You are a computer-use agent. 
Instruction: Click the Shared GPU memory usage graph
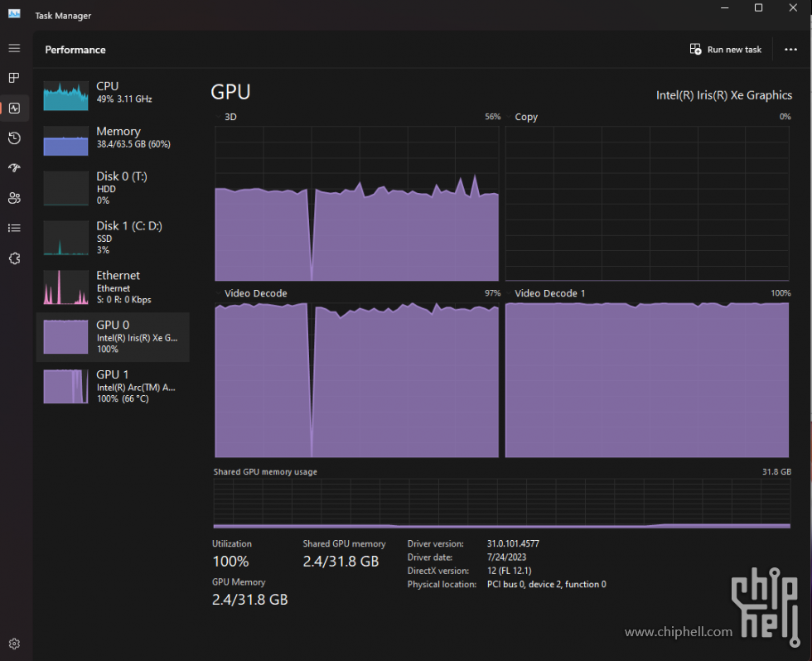pyautogui.click(x=502, y=504)
